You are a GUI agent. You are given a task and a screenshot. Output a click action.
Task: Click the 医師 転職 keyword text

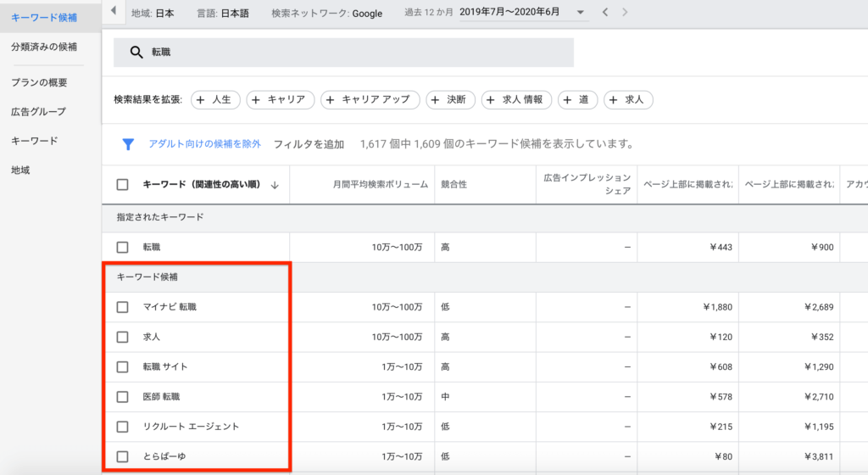coord(161,397)
